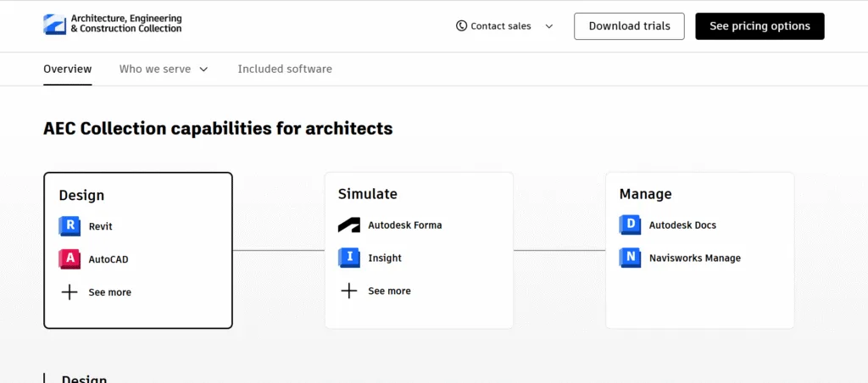Click the Autodesk Docs product icon
This screenshot has width=868, height=383.
(630, 225)
